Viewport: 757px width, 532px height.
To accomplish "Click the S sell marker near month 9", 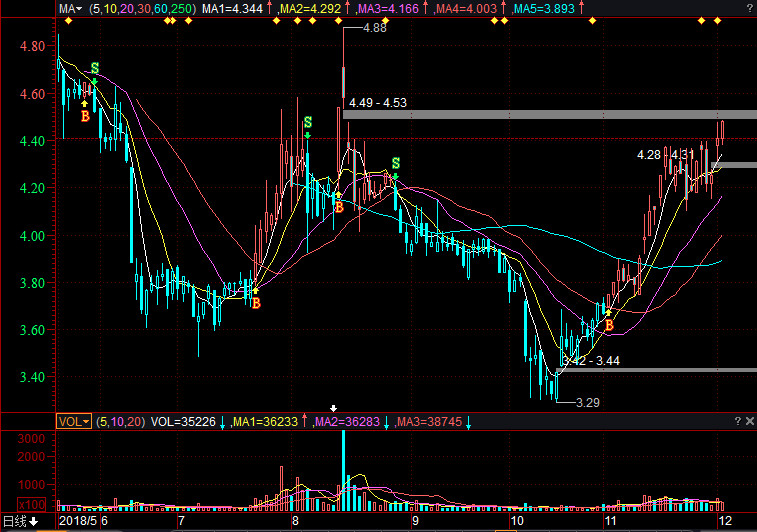I will pyautogui.click(x=396, y=163).
